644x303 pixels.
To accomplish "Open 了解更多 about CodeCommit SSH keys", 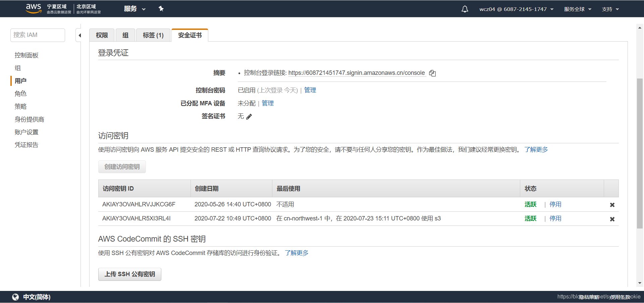I will (297, 253).
